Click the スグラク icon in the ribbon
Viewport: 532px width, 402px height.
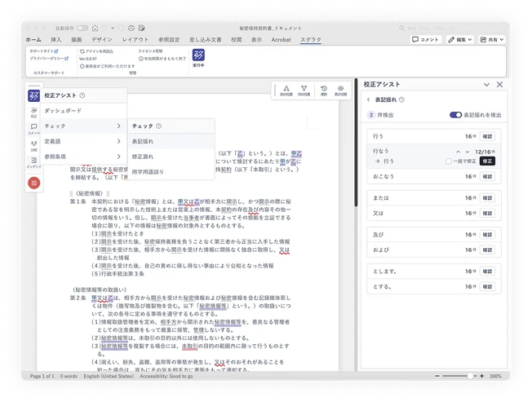[x=198, y=55]
